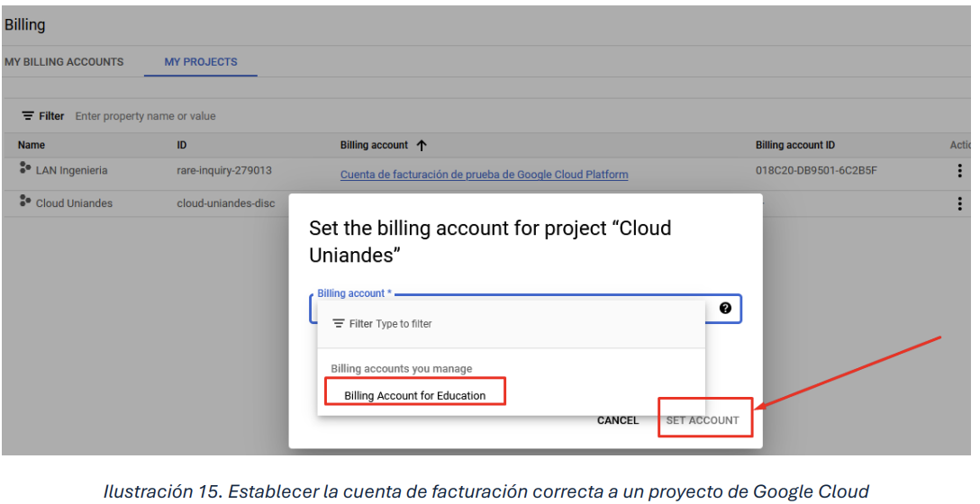Screen dimensions: 980x504
Task: Click the project icon beside LAN Ingenieria
Action: [x=25, y=168]
